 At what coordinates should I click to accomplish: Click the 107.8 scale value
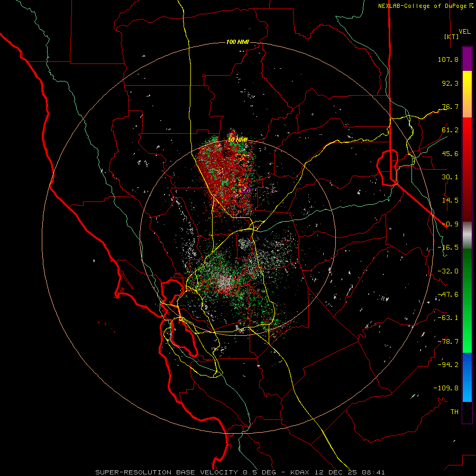point(448,59)
